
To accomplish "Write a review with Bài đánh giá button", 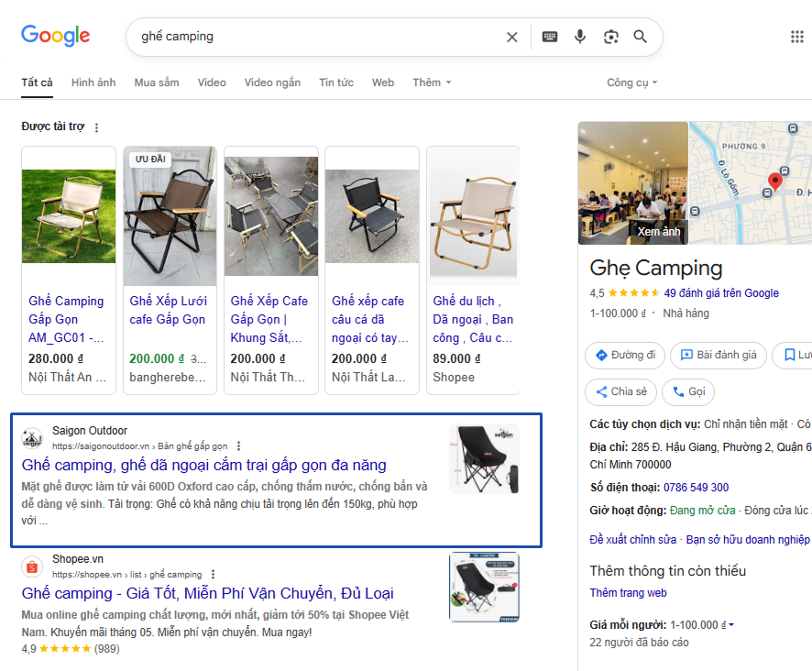I will point(719,356).
